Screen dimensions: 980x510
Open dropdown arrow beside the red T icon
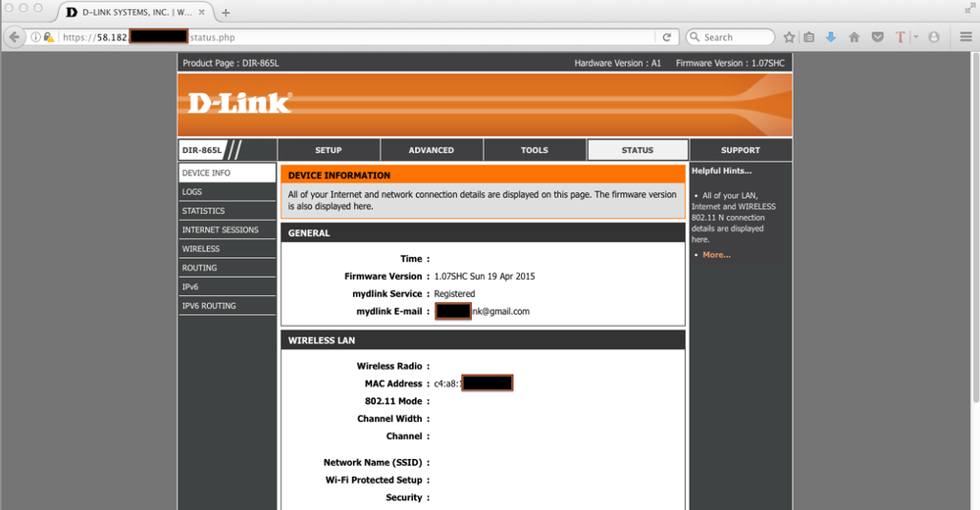[x=915, y=37]
